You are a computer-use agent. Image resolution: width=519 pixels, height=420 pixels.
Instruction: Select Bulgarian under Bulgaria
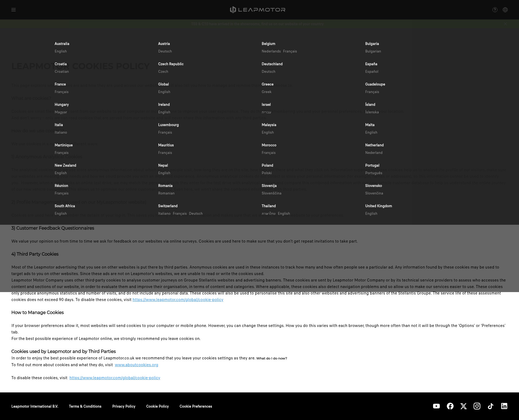point(373,51)
